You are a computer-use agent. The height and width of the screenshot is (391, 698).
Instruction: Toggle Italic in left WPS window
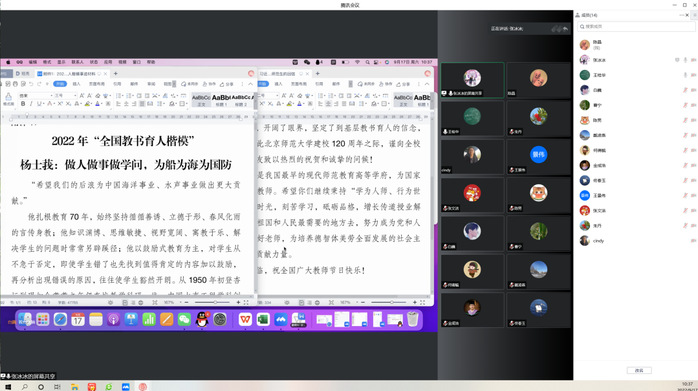click(31, 103)
